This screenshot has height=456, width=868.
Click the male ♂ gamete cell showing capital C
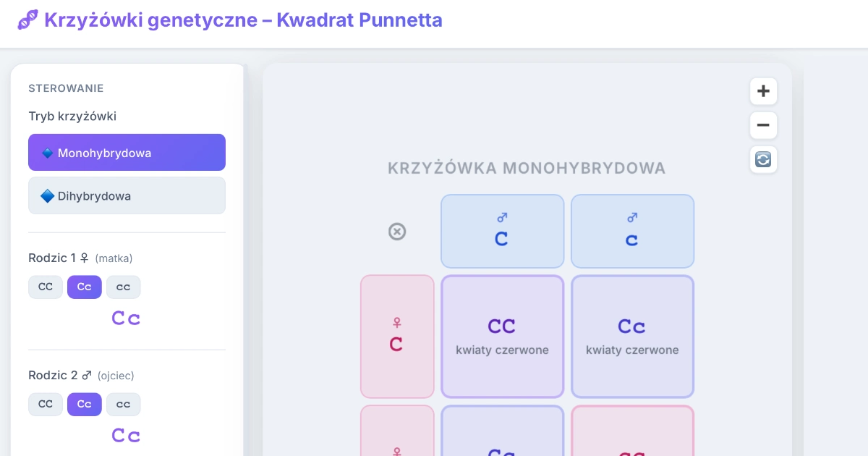point(502,231)
